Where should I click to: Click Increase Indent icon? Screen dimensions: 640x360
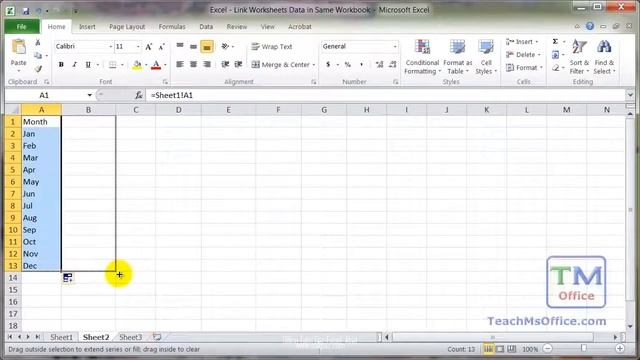coord(238,64)
